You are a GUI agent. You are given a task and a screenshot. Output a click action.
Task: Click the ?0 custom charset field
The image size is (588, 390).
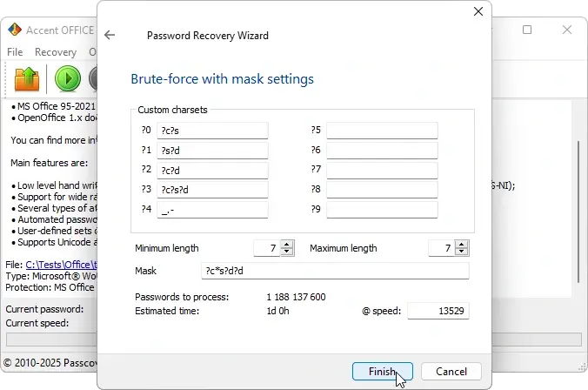pos(212,131)
